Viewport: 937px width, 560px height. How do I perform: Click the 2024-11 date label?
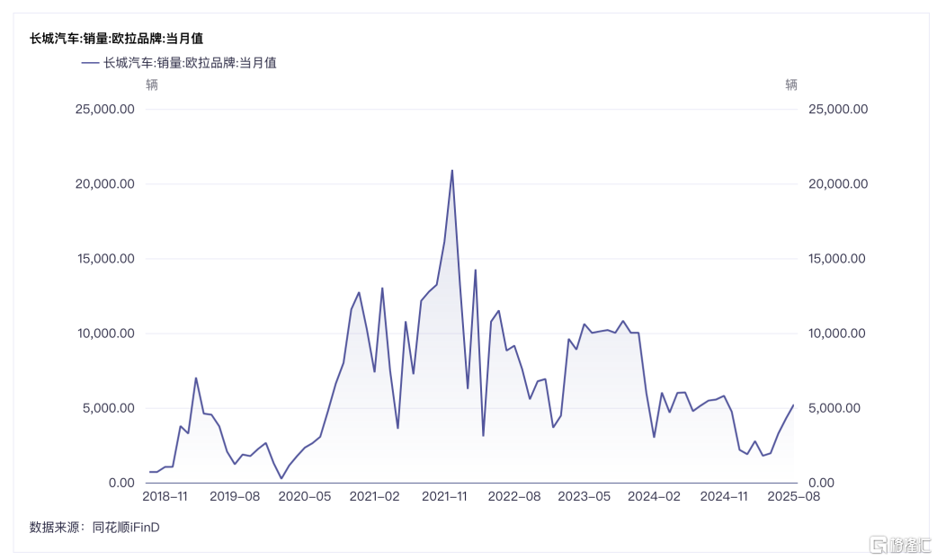(724, 497)
